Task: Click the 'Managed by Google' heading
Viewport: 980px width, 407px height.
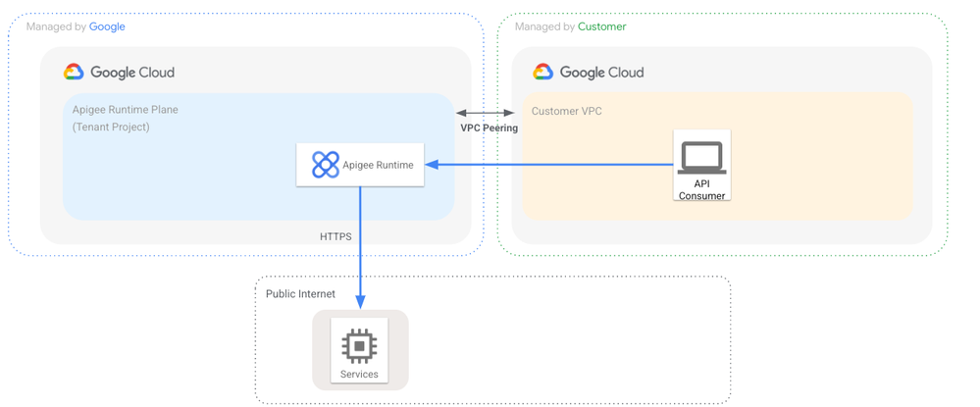Action: point(76,26)
